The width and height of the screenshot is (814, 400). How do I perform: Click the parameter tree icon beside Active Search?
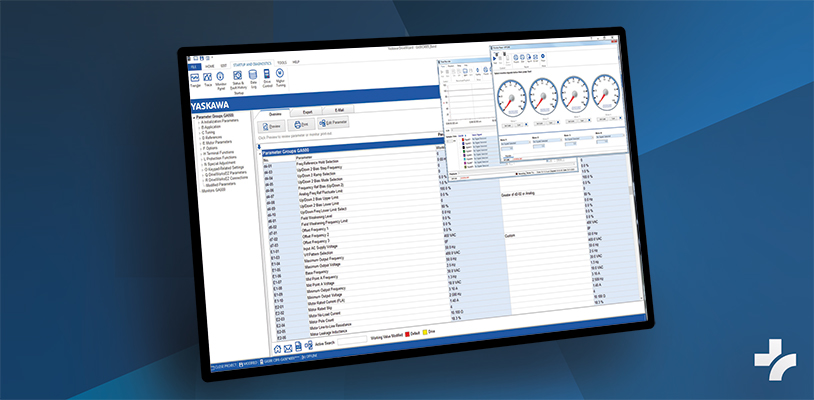[308, 345]
